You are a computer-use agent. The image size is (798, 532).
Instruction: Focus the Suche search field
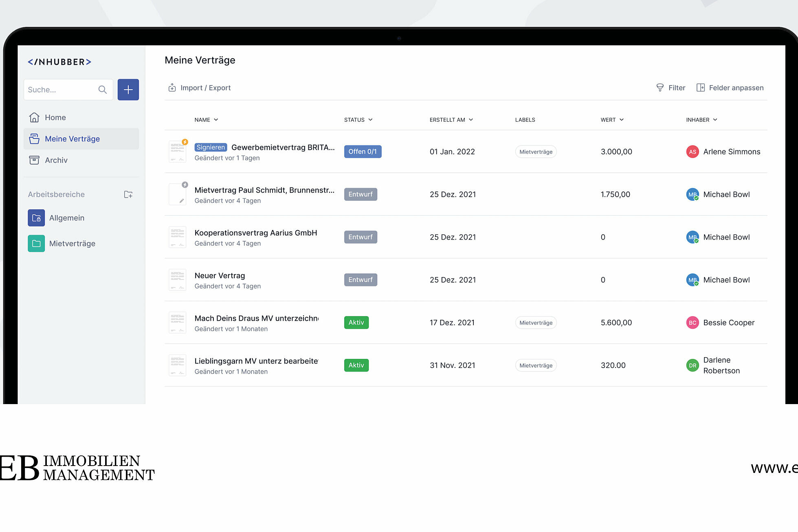pyautogui.click(x=68, y=90)
